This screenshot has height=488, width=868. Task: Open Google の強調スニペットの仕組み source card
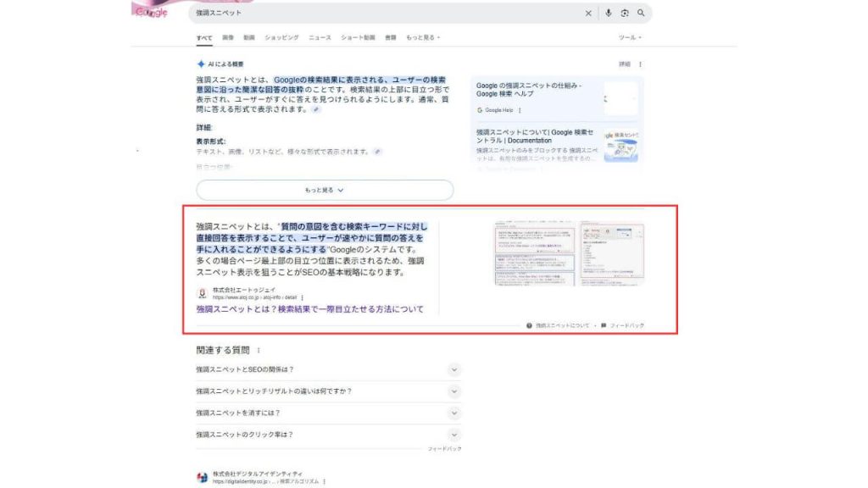[x=557, y=98]
